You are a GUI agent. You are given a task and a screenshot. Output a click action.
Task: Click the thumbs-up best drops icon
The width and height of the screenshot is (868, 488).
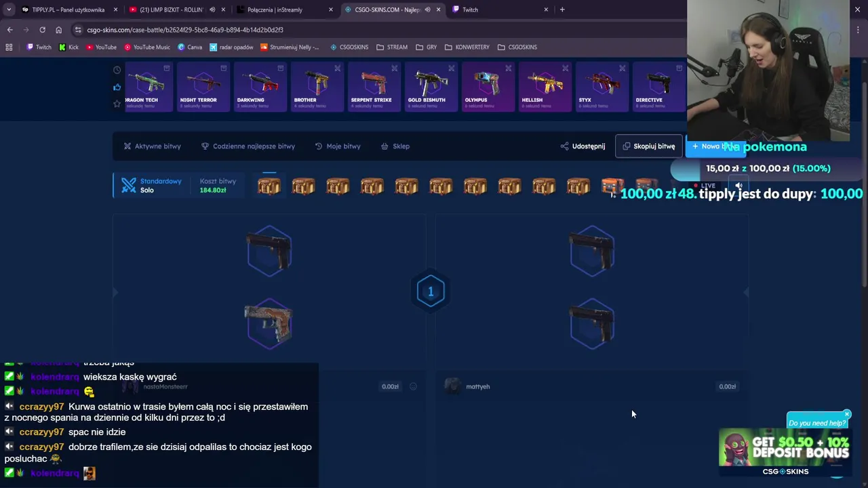point(117,87)
